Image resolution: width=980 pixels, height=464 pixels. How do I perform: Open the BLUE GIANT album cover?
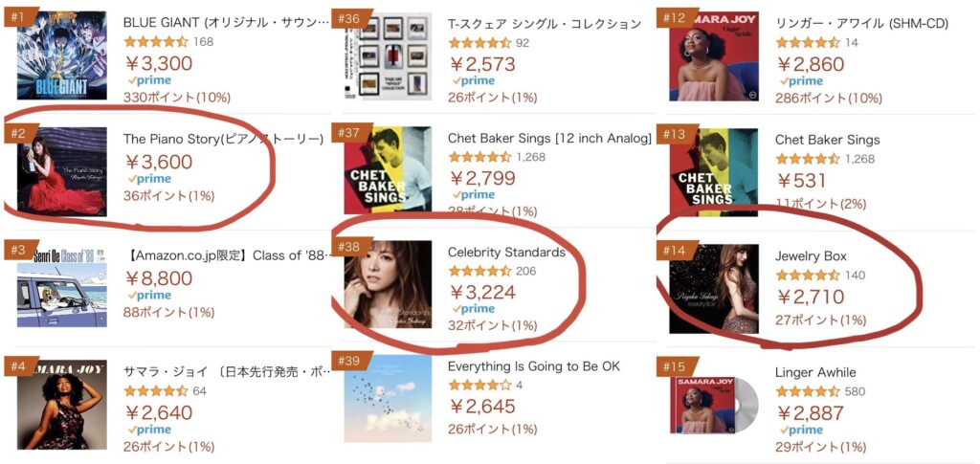[x=61, y=55]
